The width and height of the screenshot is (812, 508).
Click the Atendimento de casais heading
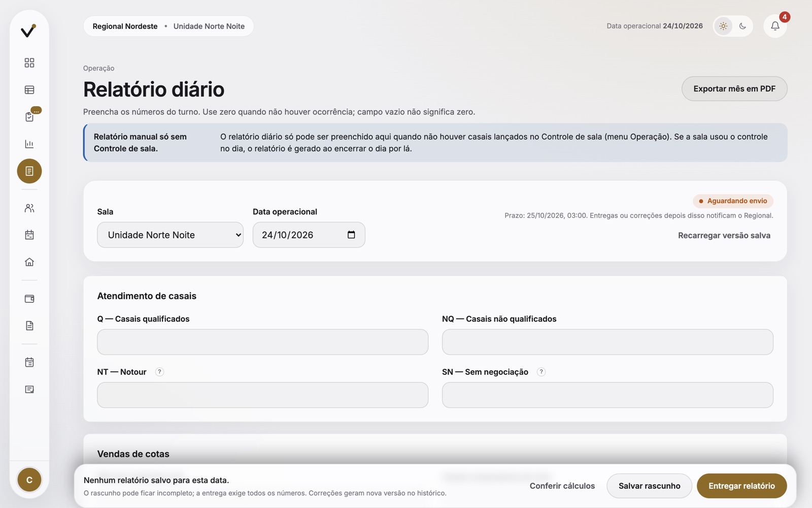147,296
